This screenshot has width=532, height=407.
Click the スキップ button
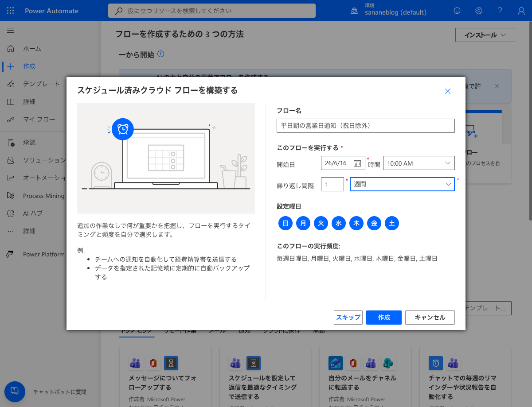click(348, 318)
